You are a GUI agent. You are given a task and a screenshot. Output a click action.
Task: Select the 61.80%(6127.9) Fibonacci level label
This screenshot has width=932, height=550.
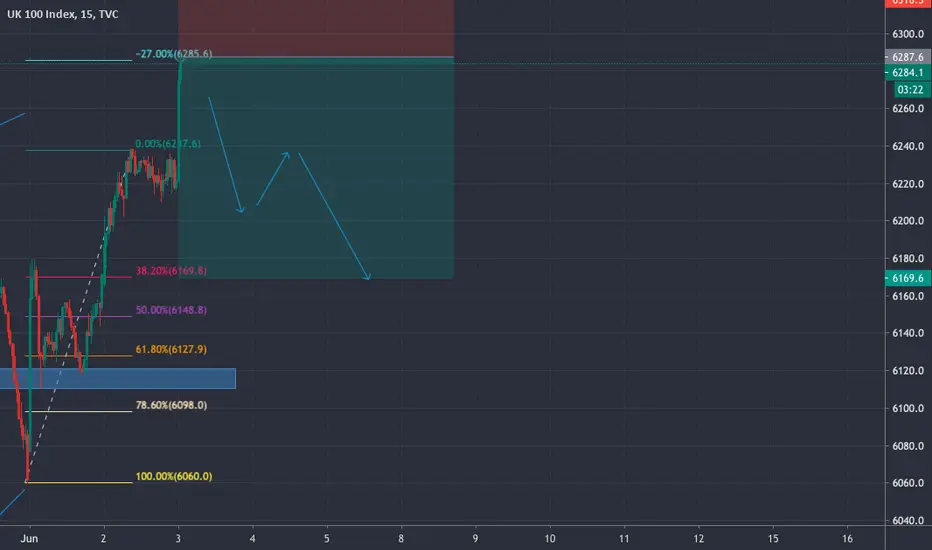pyautogui.click(x=171, y=349)
